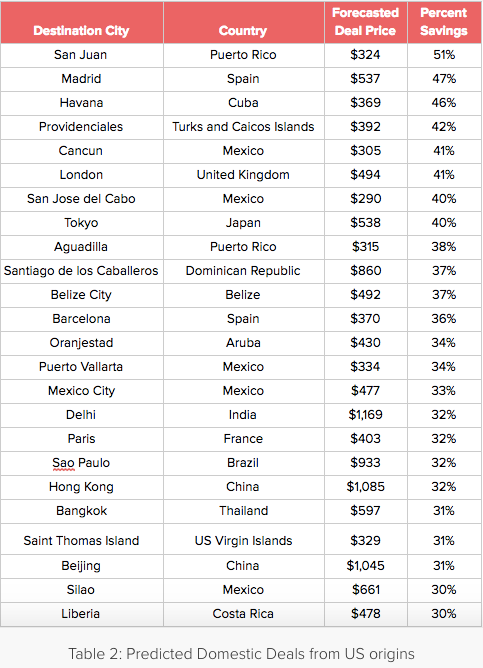Select the US Virgin Islands cell

click(244, 541)
